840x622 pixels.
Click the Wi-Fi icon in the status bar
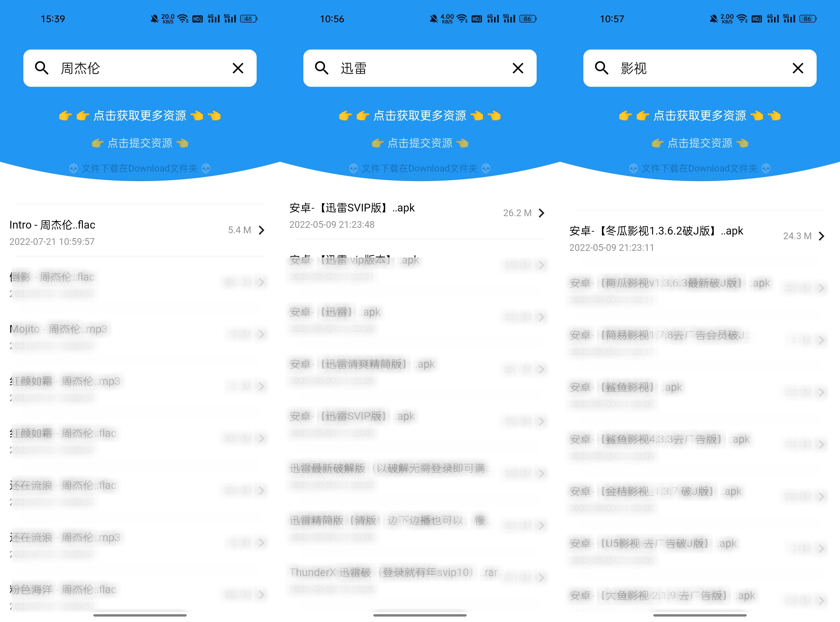[x=183, y=18]
